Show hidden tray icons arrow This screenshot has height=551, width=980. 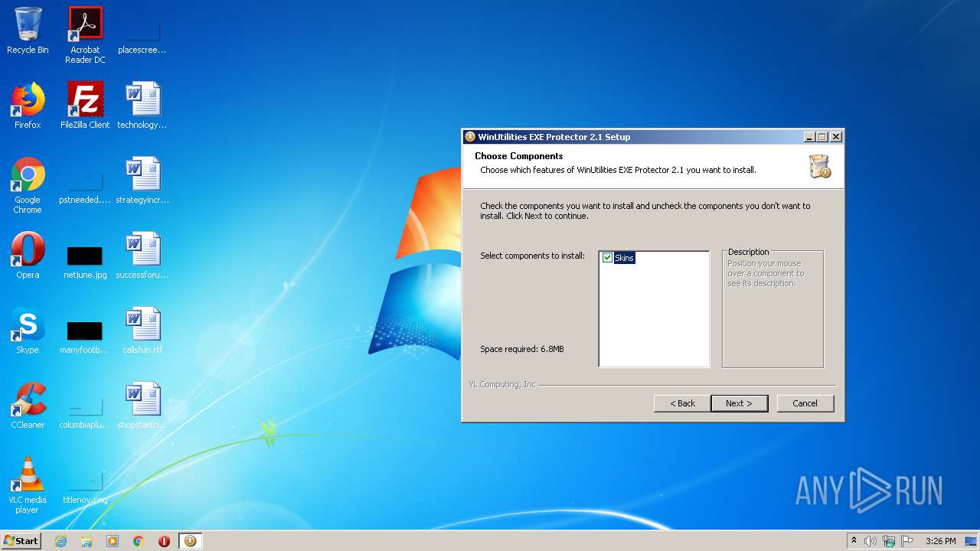pyautogui.click(x=854, y=541)
